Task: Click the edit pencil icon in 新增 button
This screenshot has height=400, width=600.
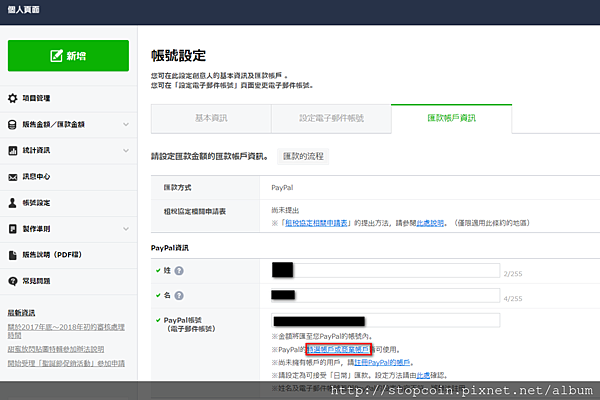Action: point(56,56)
